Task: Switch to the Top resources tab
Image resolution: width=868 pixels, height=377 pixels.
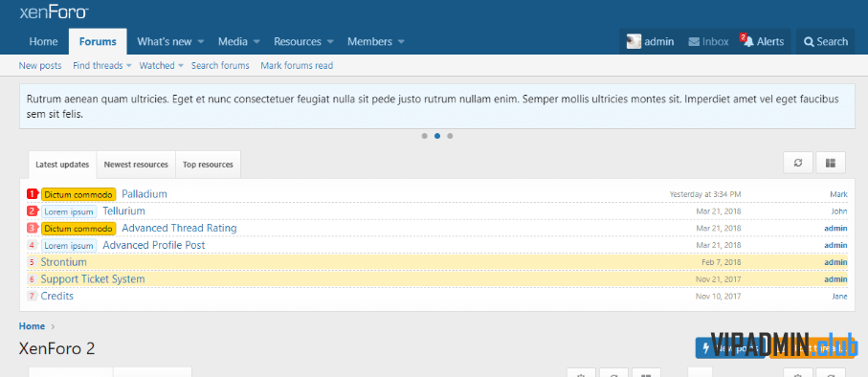Action: coord(208,165)
